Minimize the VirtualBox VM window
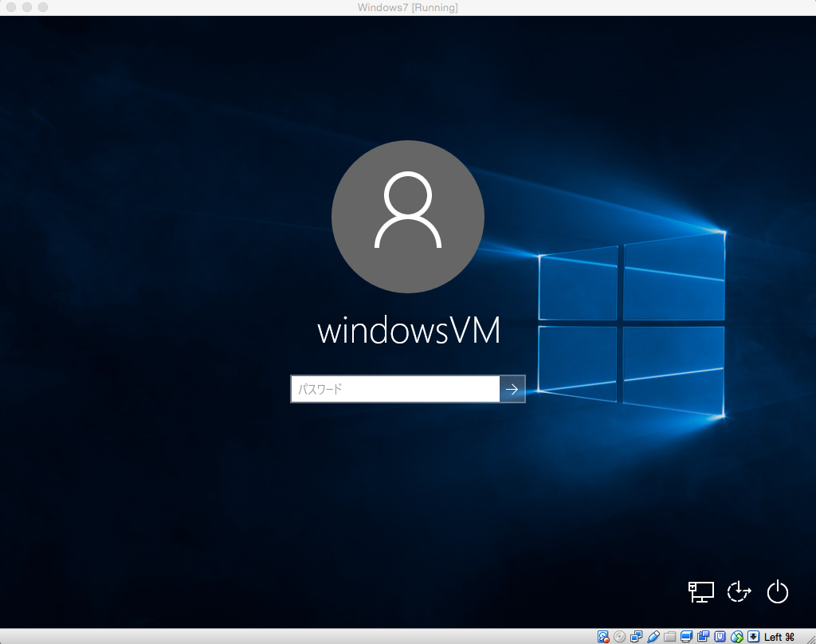The width and height of the screenshot is (816, 644). (x=27, y=7)
